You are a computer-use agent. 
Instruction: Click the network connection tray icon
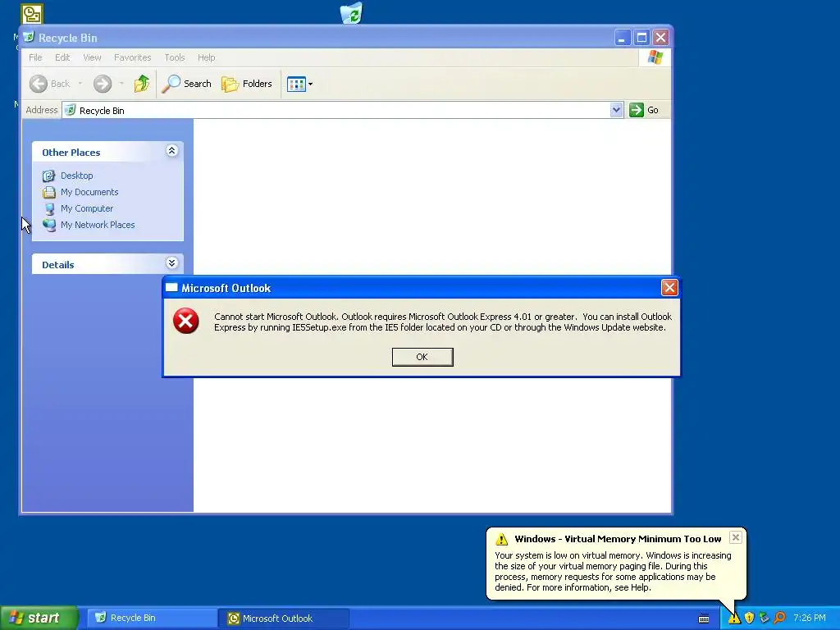click(x=764, y=619)
